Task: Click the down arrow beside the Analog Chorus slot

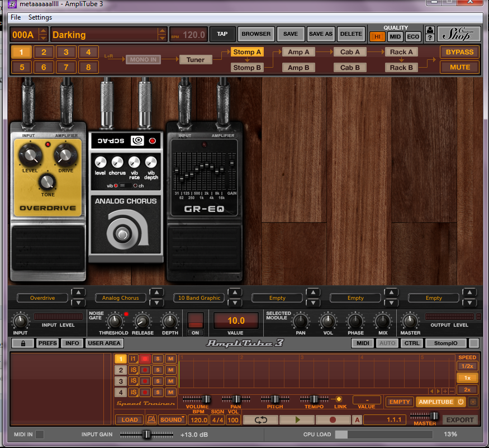Action: tap(156, 303)
